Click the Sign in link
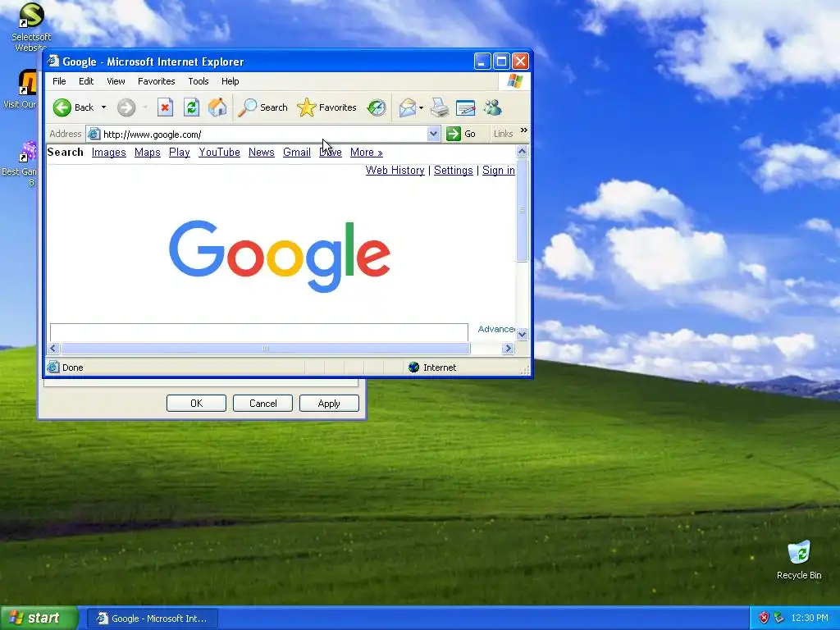Screen dimensions: 840x630 pos(498,171)
